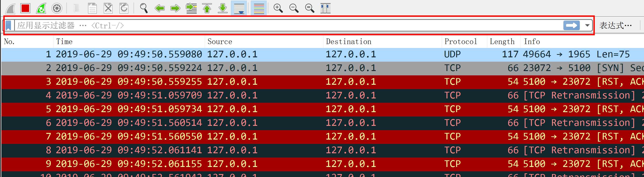Click info '49664 → 1965 Len=75'

576,55
